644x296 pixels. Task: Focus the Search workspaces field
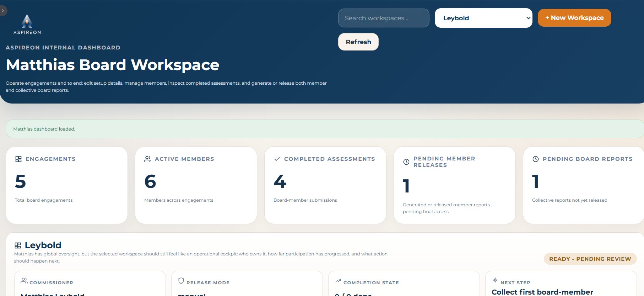tap(384, 18)
